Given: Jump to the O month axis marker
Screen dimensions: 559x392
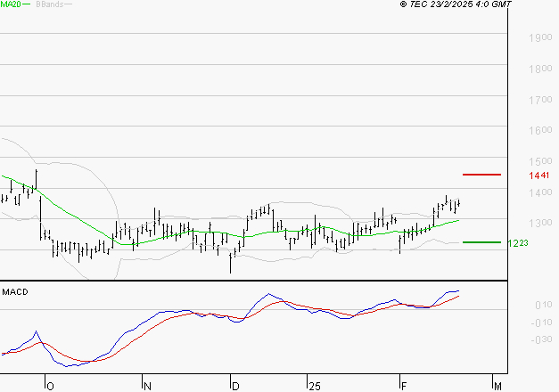Looking at the screenshot, I should (x=49, y=386).
